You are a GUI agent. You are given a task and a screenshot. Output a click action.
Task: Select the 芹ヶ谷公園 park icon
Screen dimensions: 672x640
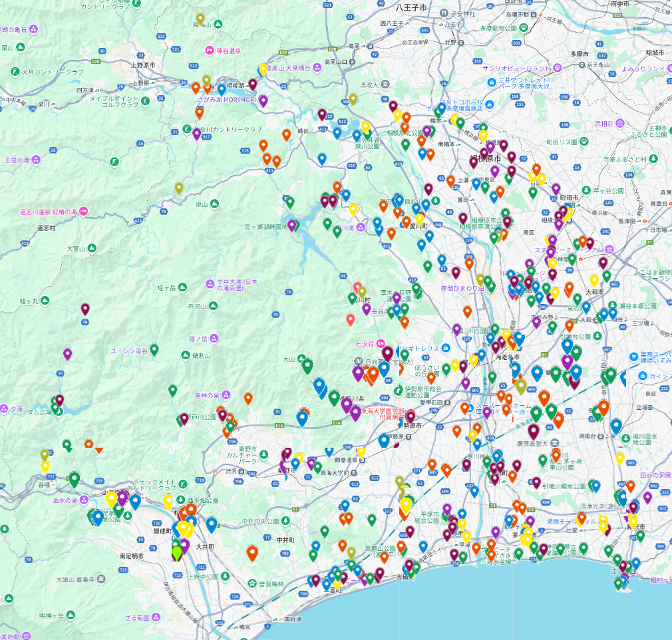point(586,190)
